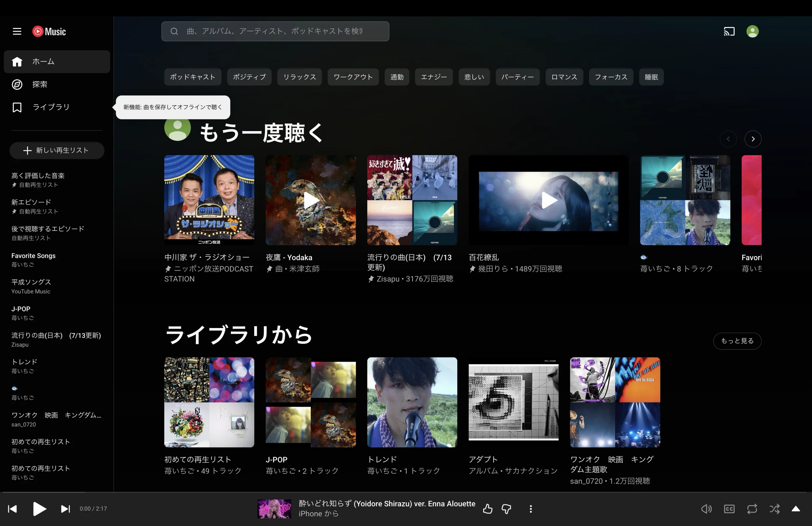Open アダプト album cover
This screenshot has width=812, height=526.
[x=513, y=402]
